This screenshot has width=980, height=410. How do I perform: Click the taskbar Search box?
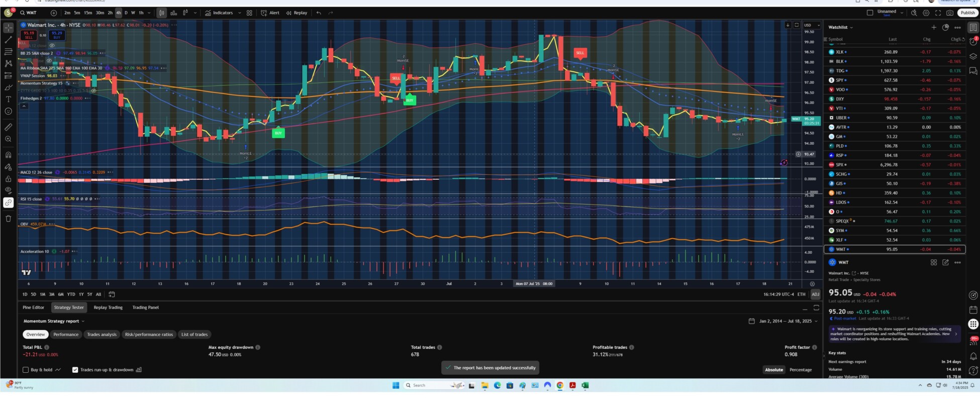click(433, 385)
